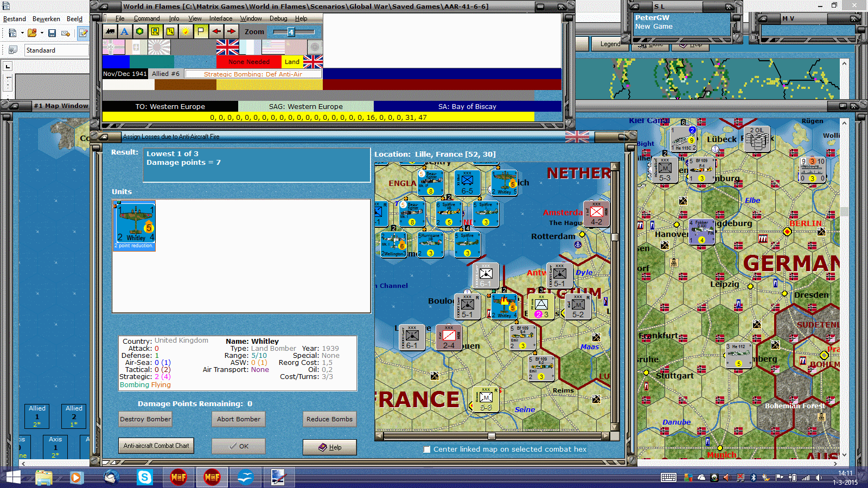Open File Explorer from taskbar
Screen dimensions: 868x488
44,477
